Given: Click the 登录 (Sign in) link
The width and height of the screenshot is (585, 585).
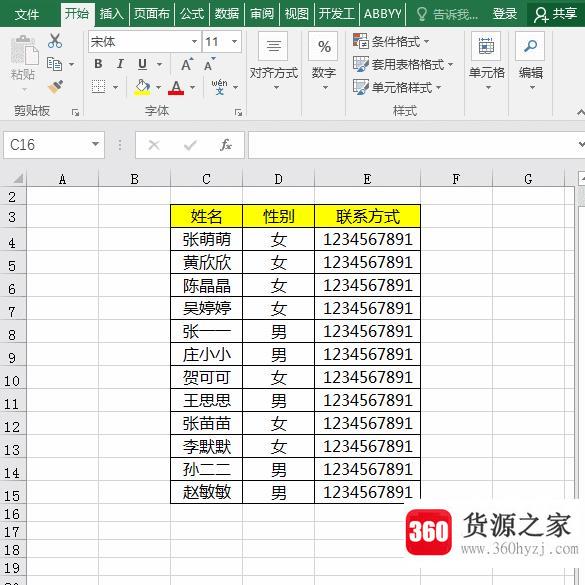Looking at the screenshot, I should pyautogui.click(x=505, y=14).
